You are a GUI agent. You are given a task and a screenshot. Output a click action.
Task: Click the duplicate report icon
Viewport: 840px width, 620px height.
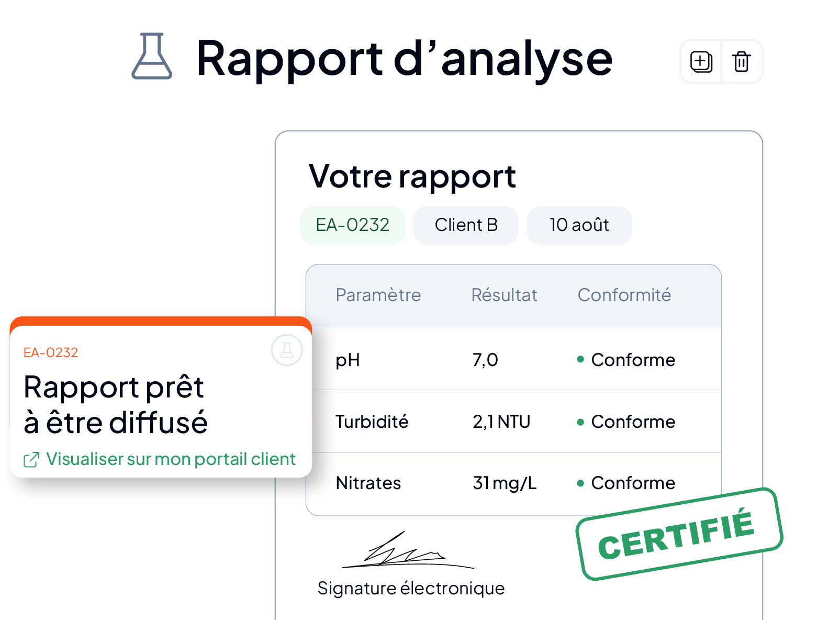(x=701, y=62)
